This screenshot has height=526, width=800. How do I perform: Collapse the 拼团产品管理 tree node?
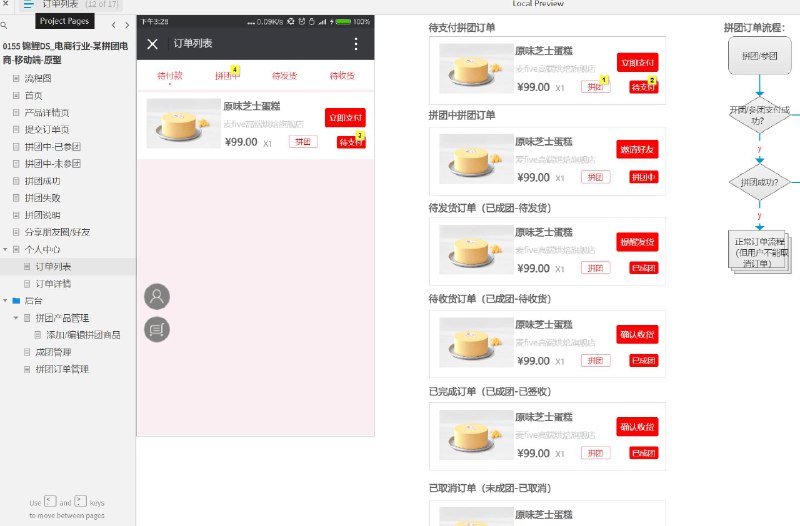16,317
